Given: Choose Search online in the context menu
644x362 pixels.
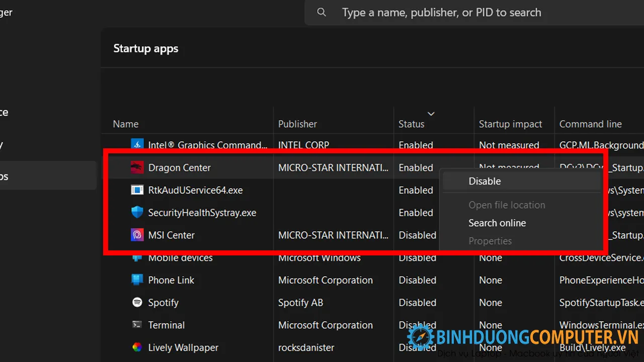Looking at the screenshot, I should (497, 223).
